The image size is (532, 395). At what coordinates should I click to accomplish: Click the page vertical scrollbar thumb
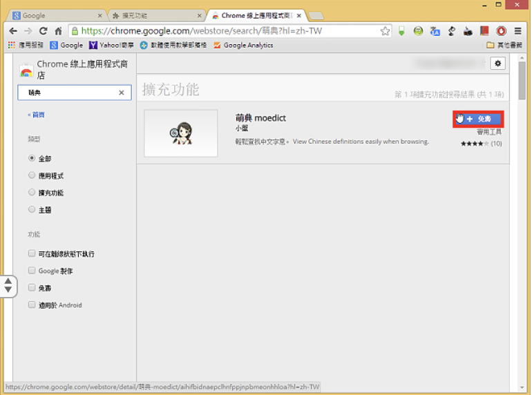tap(522, 81)
